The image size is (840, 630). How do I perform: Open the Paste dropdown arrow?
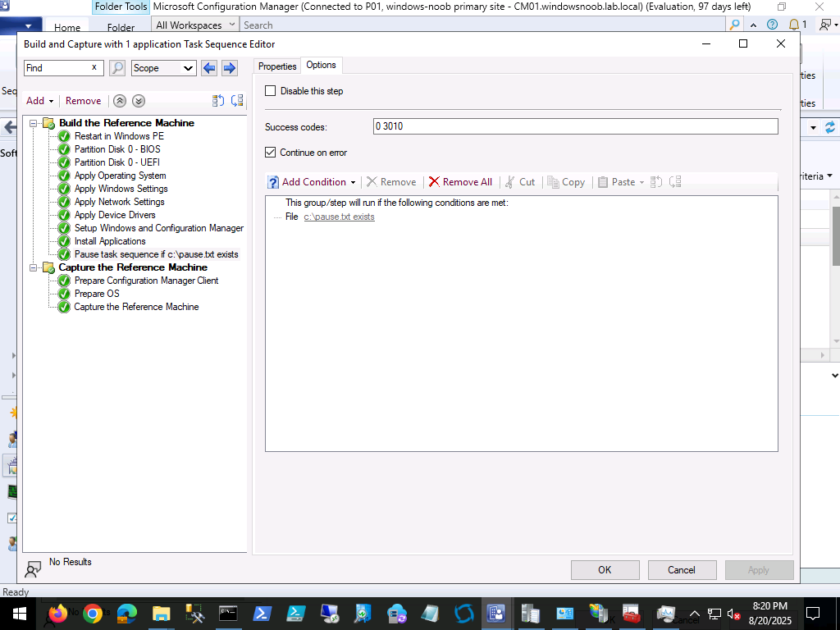tap(641, 183)
